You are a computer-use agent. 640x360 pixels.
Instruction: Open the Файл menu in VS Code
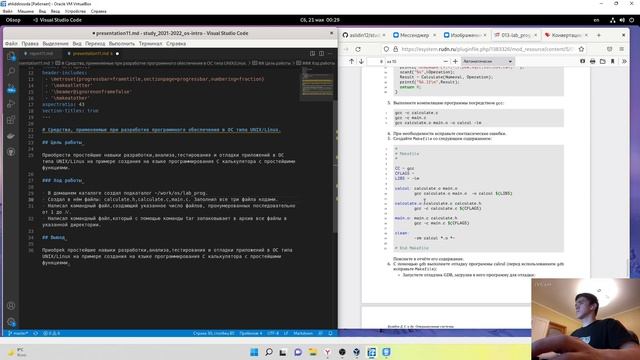(11, 44)
